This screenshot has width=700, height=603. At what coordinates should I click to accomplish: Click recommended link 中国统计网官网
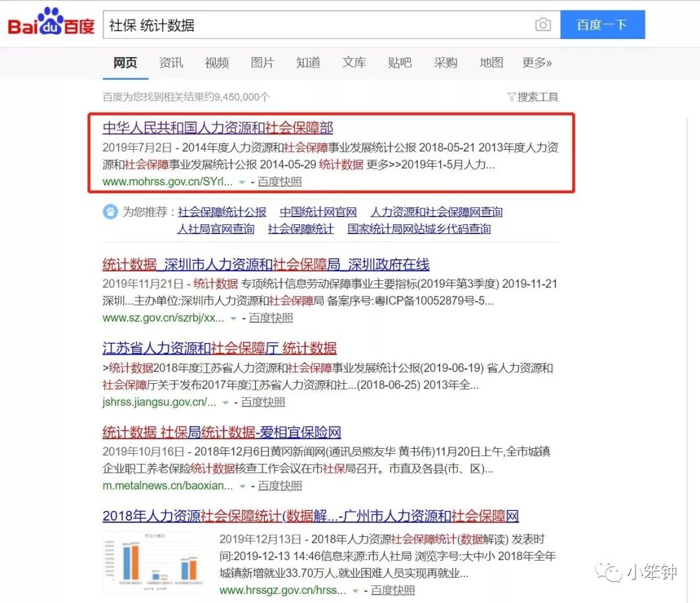[x=318, y=212]
